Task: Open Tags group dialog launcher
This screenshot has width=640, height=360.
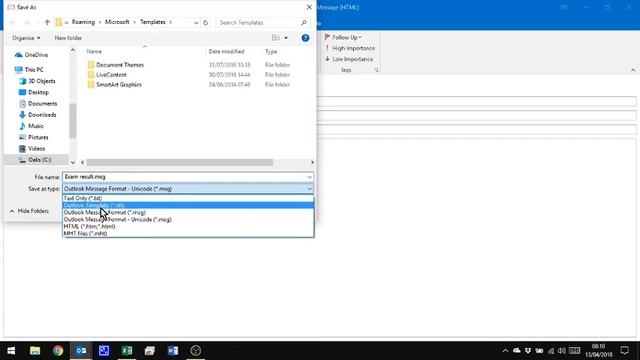Action: coord(376,70)
